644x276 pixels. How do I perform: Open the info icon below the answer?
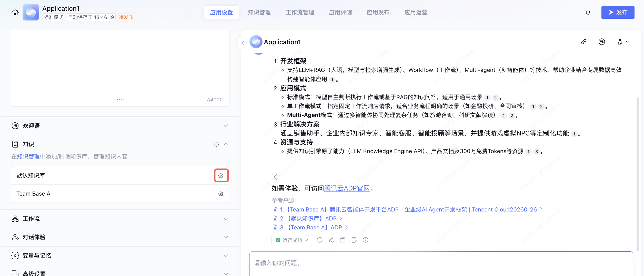366,240
